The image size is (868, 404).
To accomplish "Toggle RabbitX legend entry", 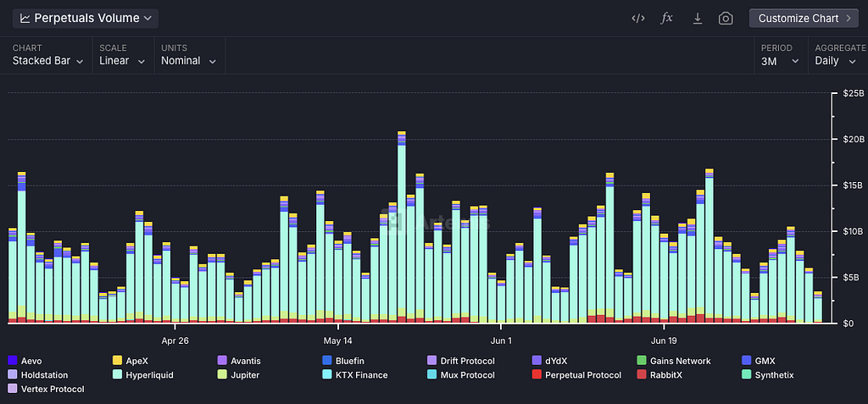I will click(661, 374).
